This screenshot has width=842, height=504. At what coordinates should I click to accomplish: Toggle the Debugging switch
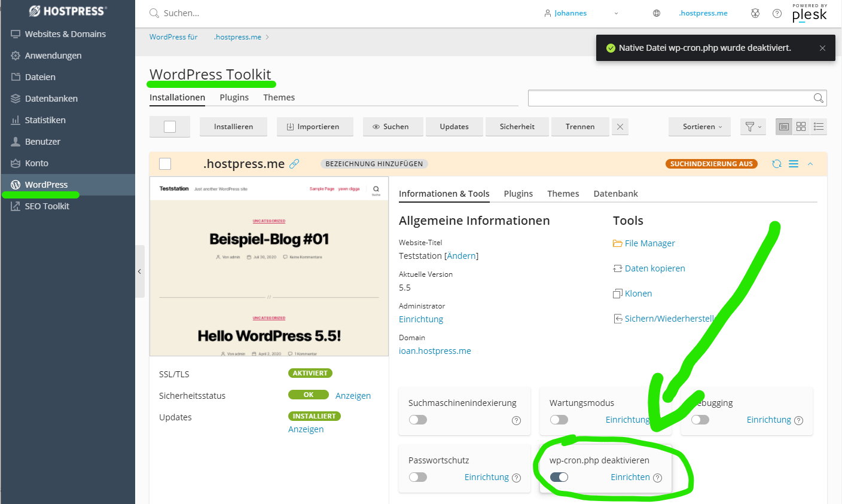(700, 420)
